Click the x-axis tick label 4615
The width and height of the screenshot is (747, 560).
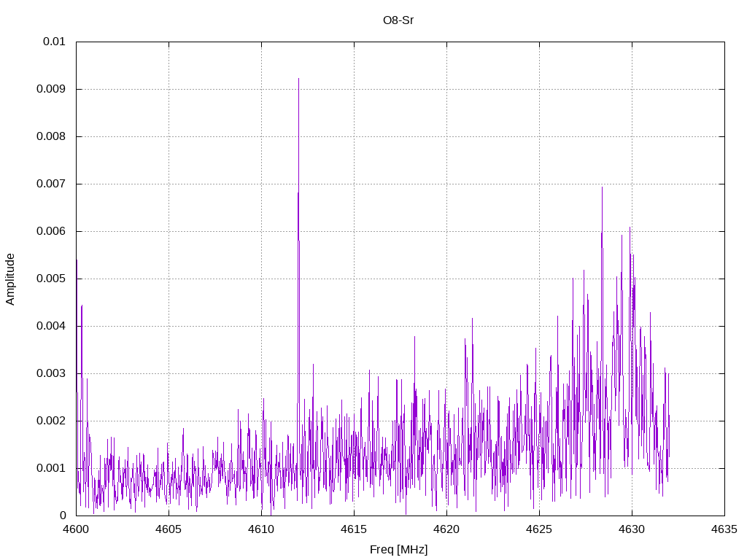(x=354, y=529)
